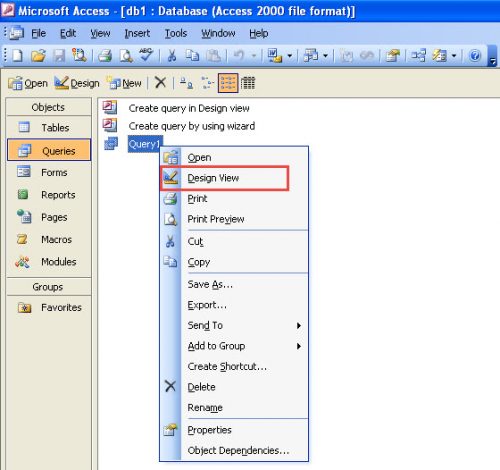Click the New Object toolbar icon
The image size is (500, 470).
coord(439,55)
